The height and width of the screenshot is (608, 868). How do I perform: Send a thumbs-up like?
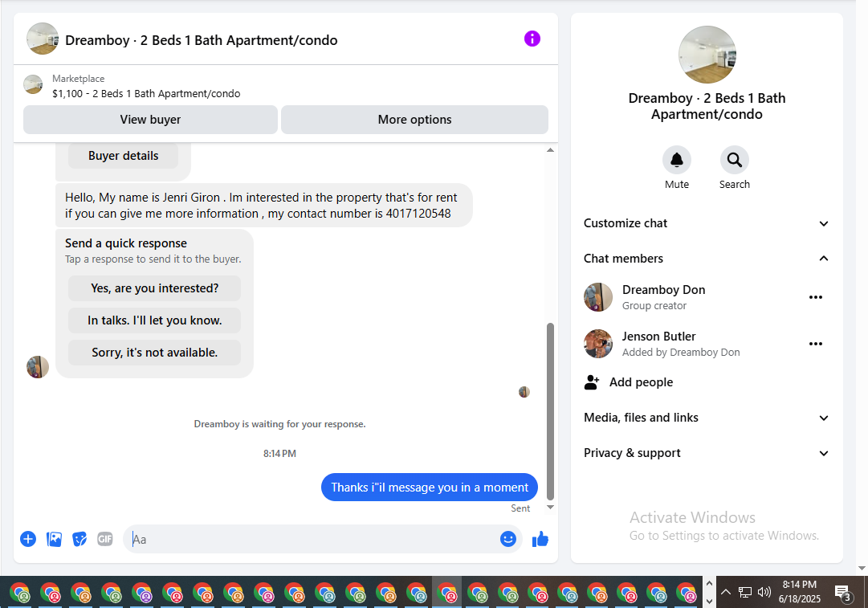[540, 539]
